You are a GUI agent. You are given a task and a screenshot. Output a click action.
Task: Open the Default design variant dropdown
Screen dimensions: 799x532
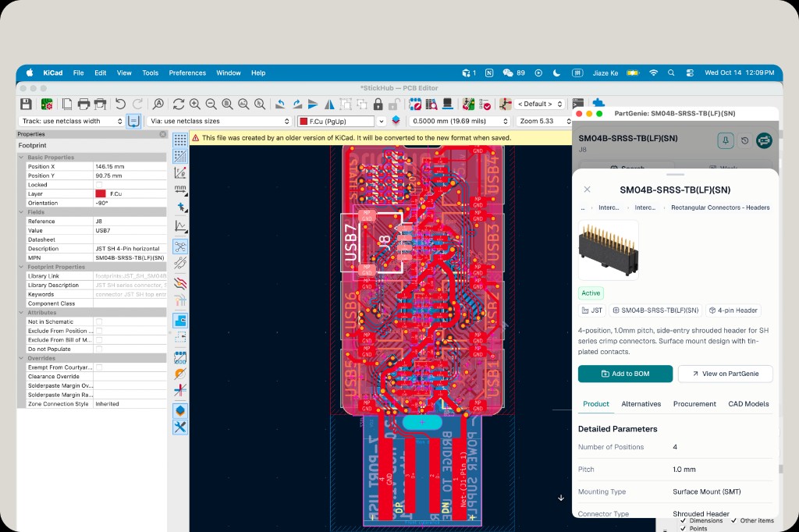[539, 104]
